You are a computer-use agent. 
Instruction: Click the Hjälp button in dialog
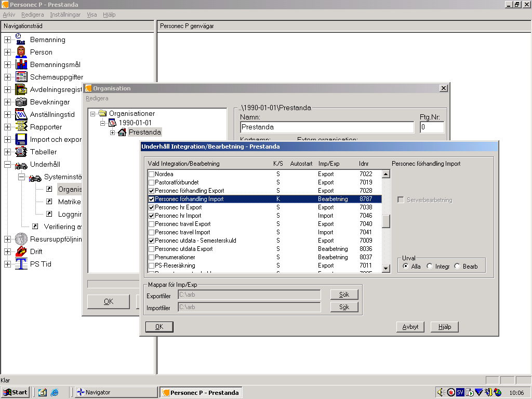coord(445,327)
